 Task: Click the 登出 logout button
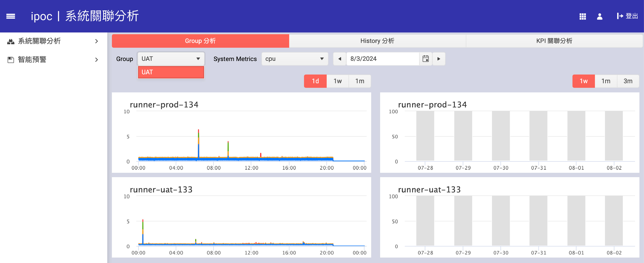(627, 16)
